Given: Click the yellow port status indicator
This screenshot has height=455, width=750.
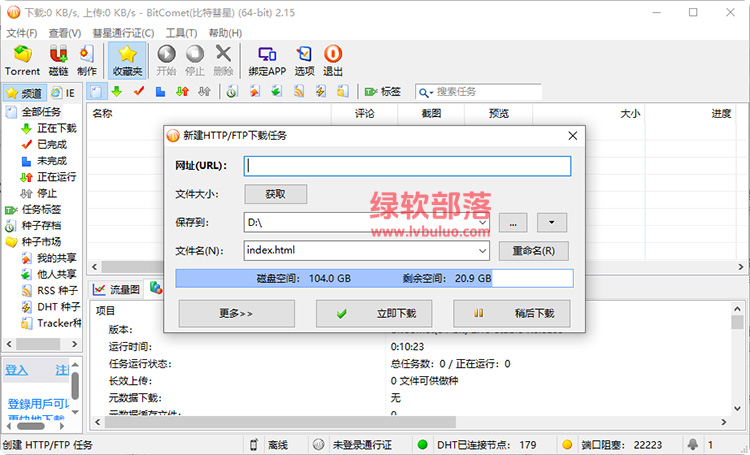Looking at the screenshot, I should [567, 444].
